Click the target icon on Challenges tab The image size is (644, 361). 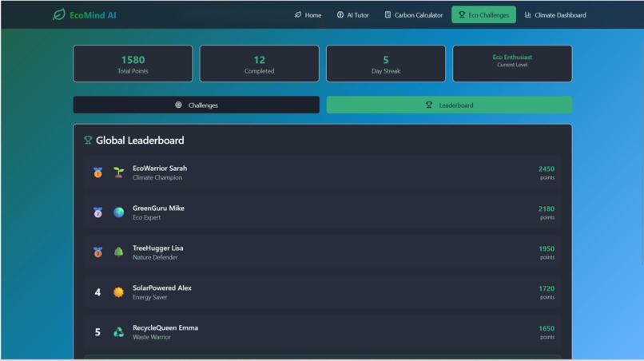178,105
